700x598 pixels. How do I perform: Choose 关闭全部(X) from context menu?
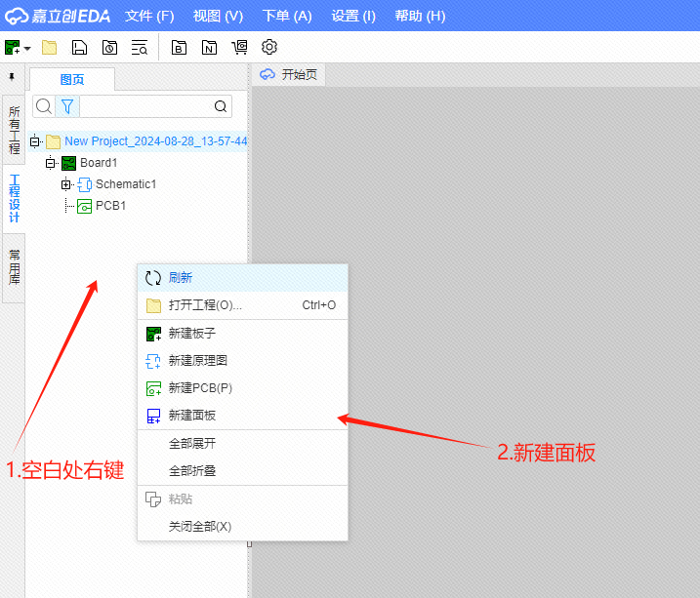tap(242, 527)
